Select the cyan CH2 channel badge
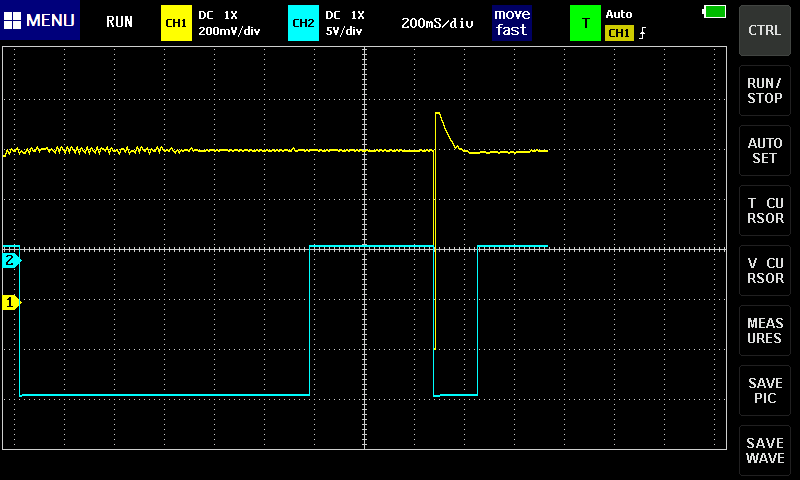 (303, 22)
